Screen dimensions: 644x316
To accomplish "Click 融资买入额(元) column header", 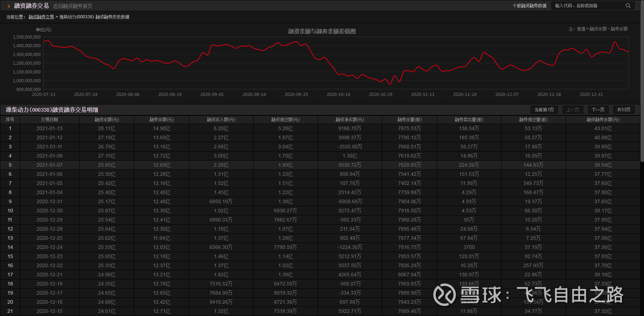I will pos(221,120).
